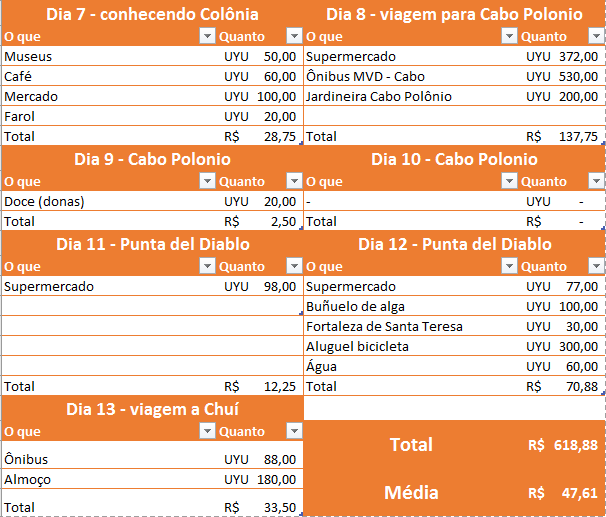Select the 'Média' label cell

click(x=411, y=492)
